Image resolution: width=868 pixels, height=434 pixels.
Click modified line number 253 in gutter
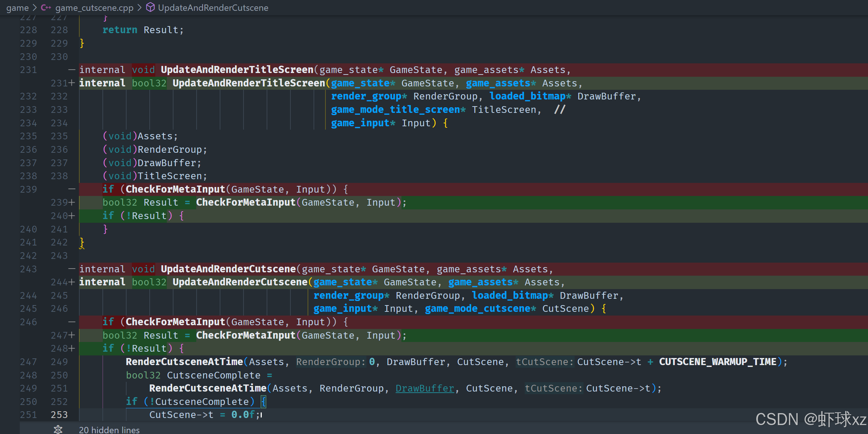pyautogui.click(x=59, y=415)
